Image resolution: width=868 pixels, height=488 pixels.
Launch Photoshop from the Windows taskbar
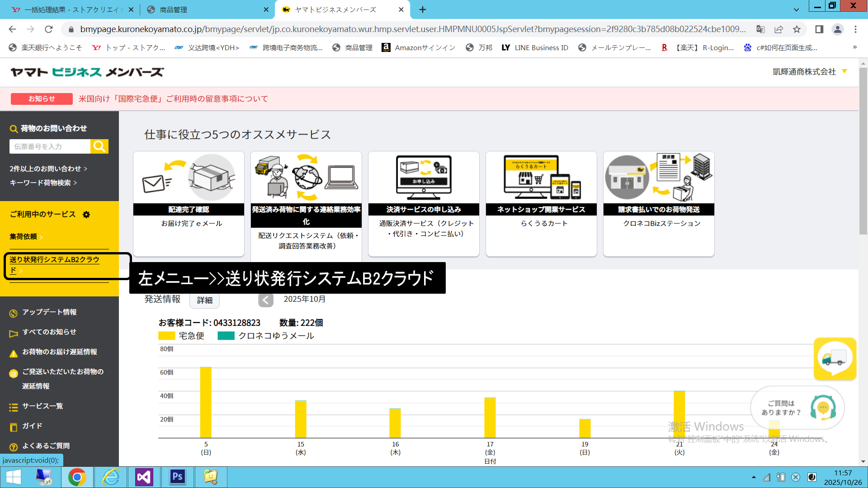pos(178,477)
